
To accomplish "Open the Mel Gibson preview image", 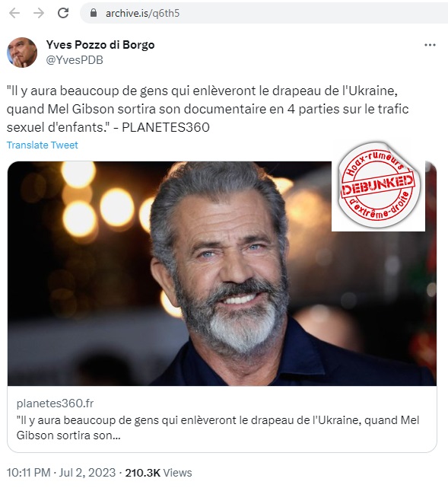I will coord(222,273).
